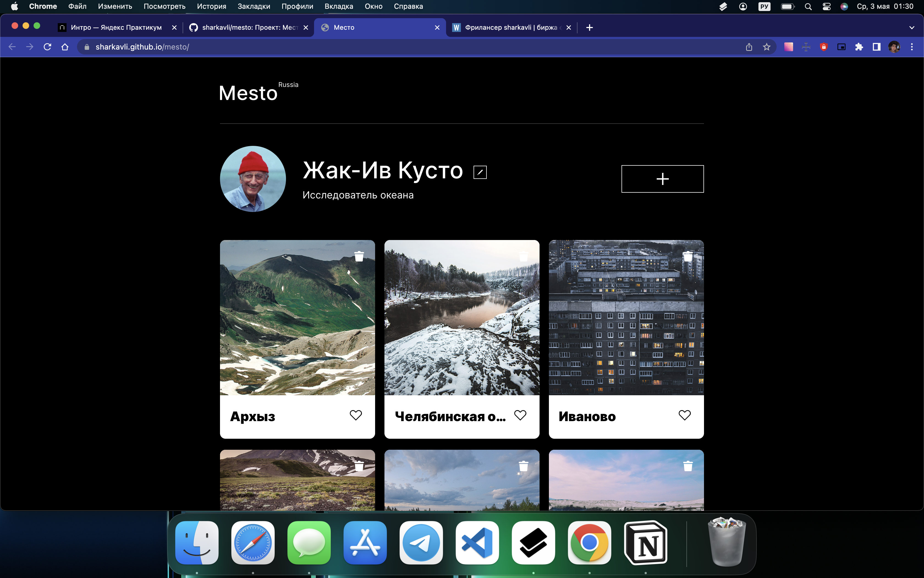The image size is (924, 578).
Task: Open the Челябинская snowy river photo
Action: 462,318
